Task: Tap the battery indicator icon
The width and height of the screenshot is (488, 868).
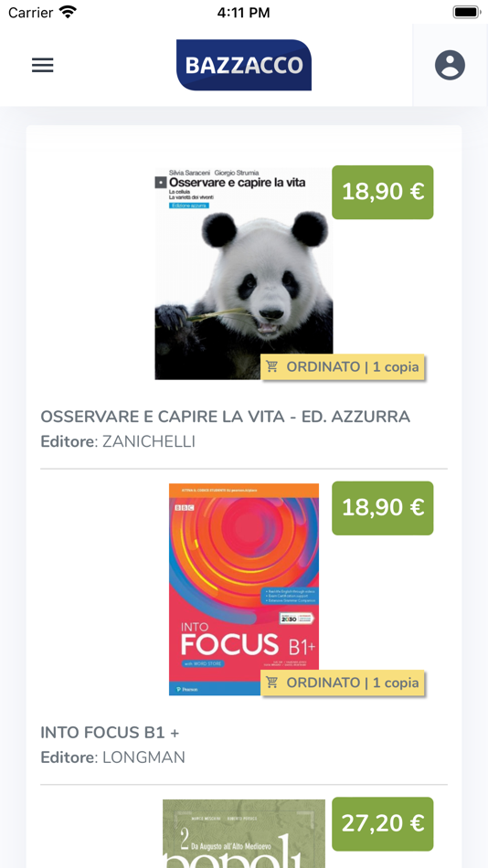Action: point(466,12)
